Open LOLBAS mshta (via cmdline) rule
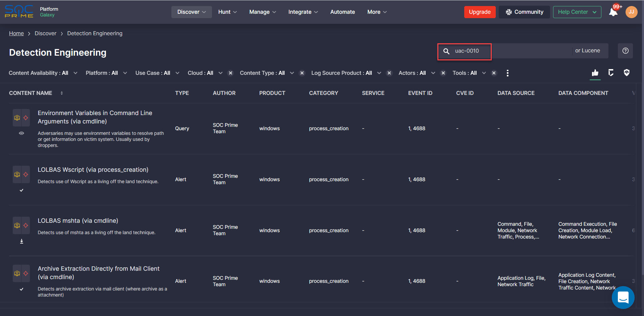 point(78,221)
